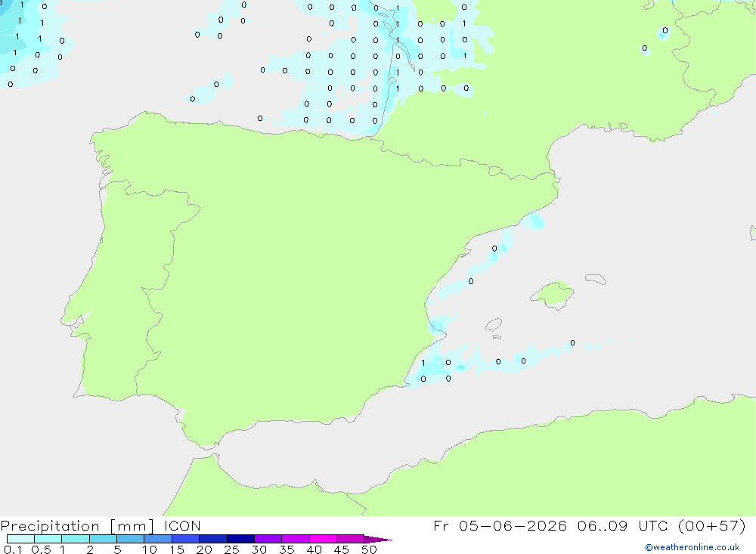Screen dimensions: 756x554
Task: Click the 20–25 mm dark blue legend swatch
Action: tap(213, 539)
